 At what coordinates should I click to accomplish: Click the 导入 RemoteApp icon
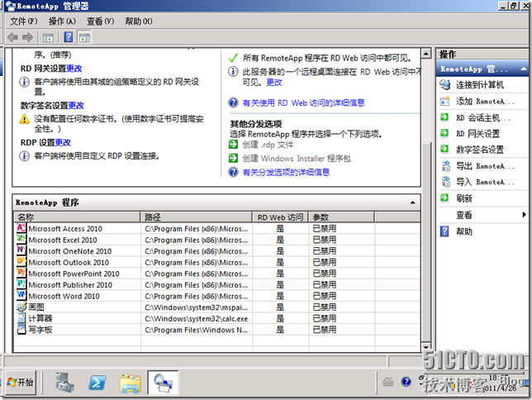pos(445,182)
